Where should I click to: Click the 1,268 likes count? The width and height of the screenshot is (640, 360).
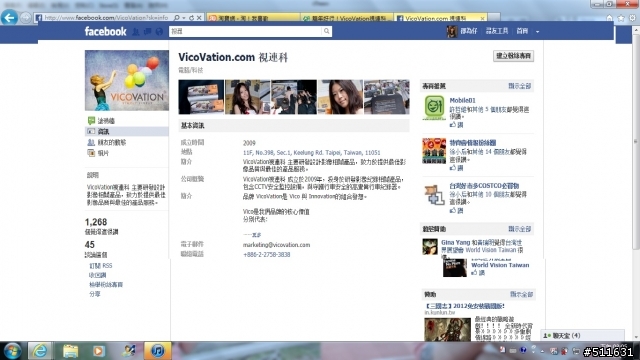pyautogui.click(x=96, y=222)
